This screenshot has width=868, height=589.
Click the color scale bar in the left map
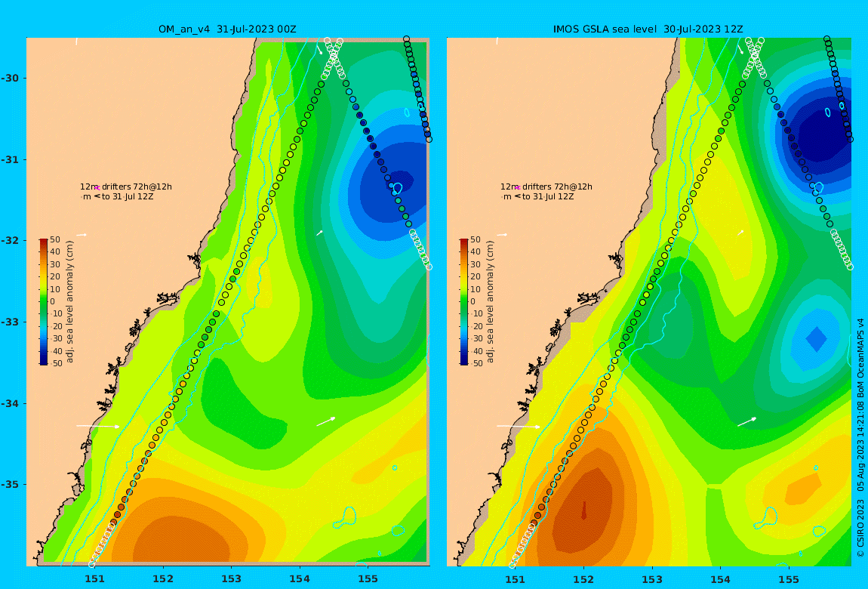coord(44,302)
